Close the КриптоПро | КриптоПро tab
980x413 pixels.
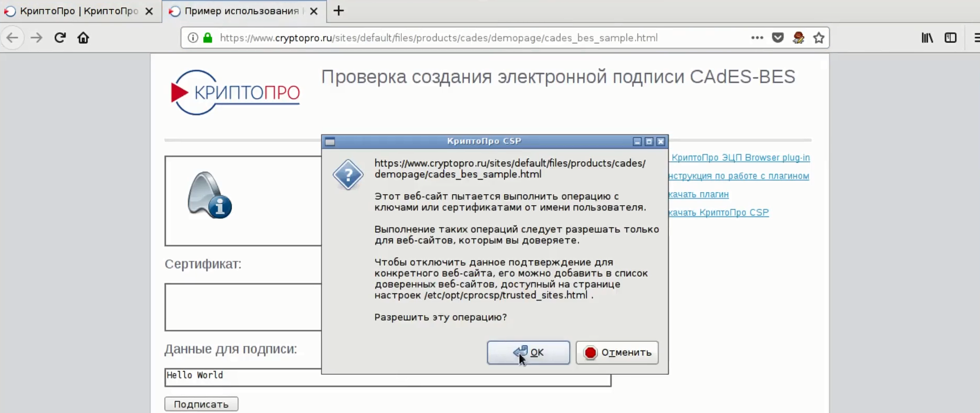(149, 11)
